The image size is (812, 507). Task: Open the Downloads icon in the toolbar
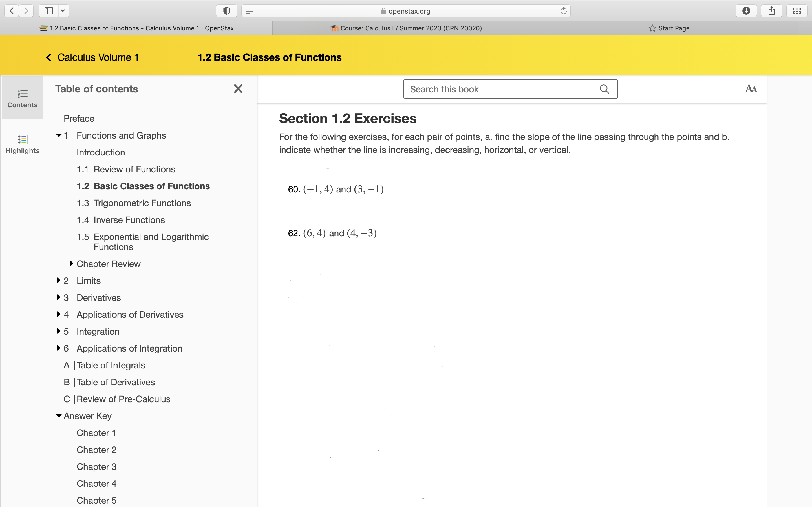(x=746, y=10)
